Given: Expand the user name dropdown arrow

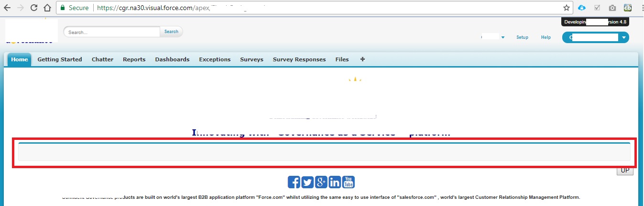Looking at the screenshot, I should point(503,37).
